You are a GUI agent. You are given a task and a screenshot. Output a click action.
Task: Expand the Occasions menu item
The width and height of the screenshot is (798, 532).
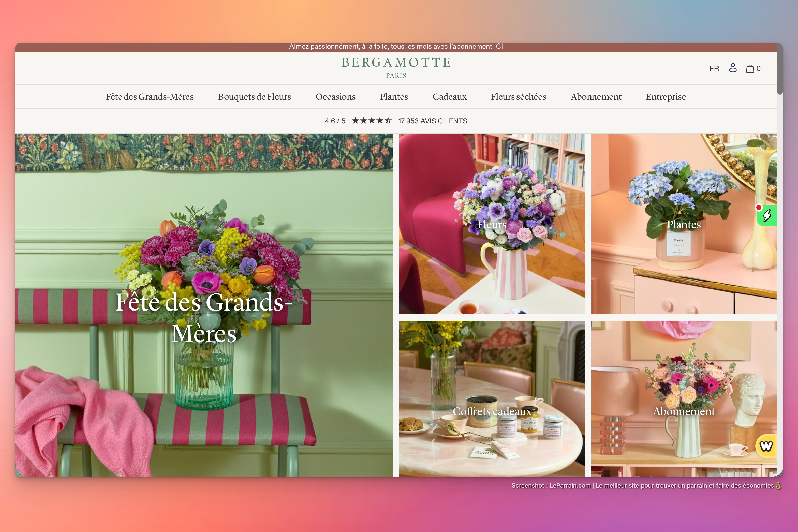tap(335, 97)
